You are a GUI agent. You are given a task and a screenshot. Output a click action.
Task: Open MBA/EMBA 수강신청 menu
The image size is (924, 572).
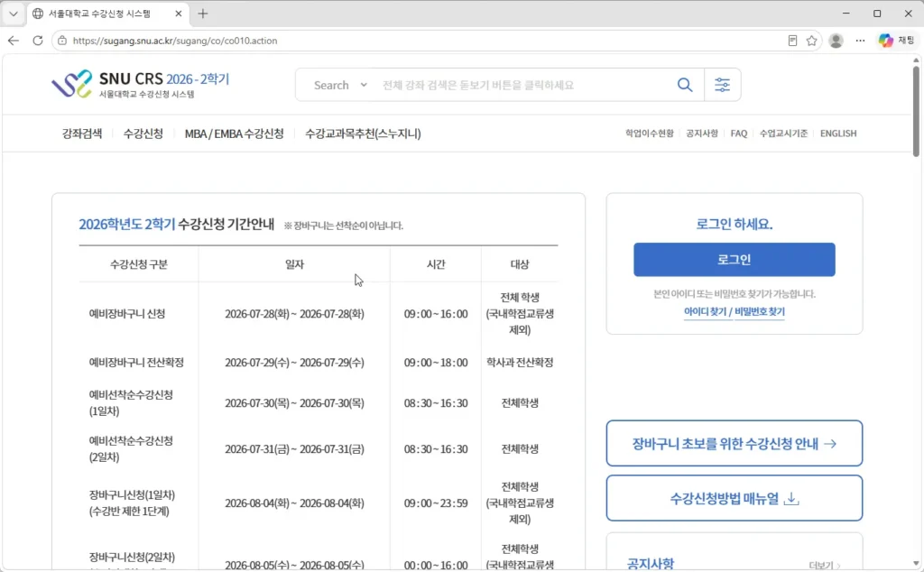pyautogui.click(x=234, y=134)
